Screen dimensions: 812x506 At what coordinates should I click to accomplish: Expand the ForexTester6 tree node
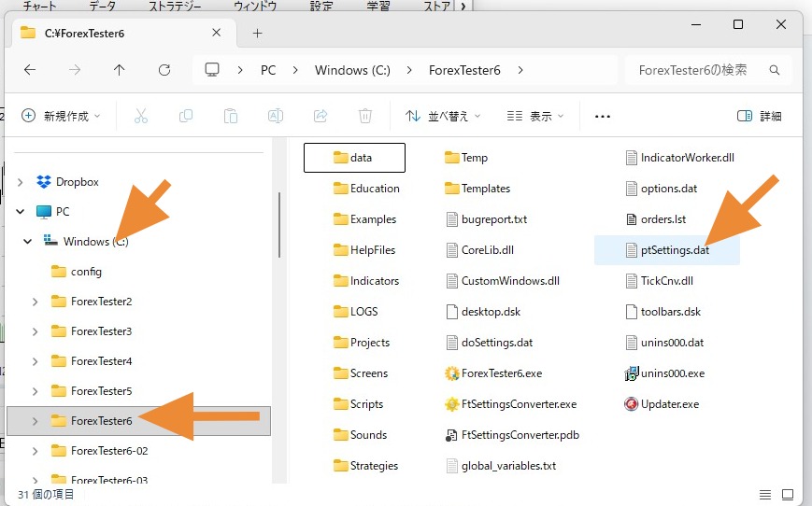point(35,421)
